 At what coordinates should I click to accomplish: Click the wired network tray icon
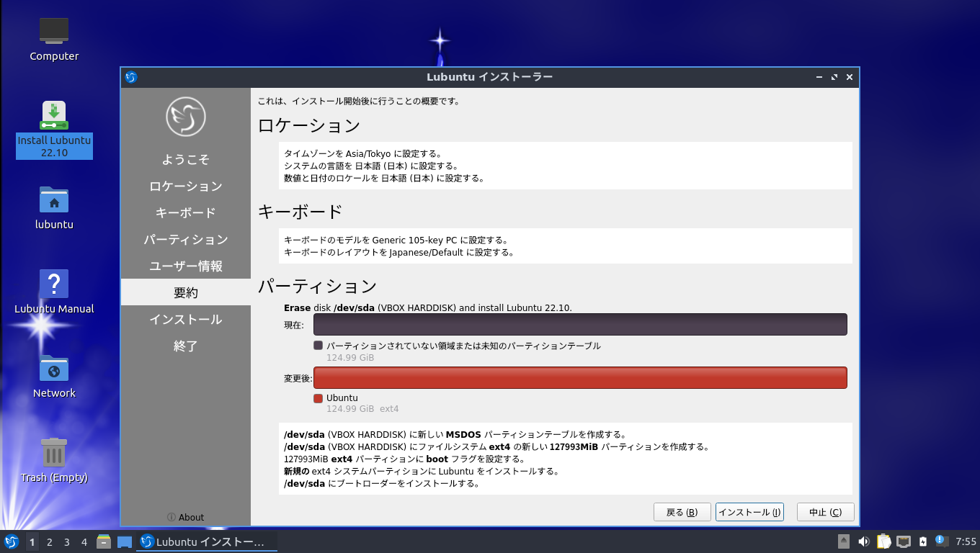pos(903,541)
